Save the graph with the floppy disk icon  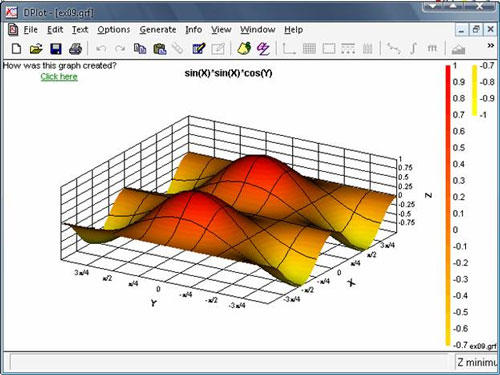click(56, 49)
